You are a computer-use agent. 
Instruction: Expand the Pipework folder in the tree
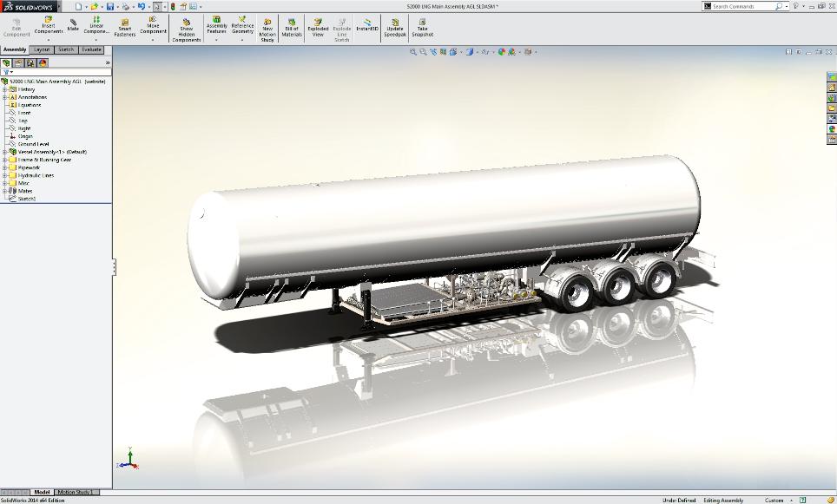coord(4,167)
